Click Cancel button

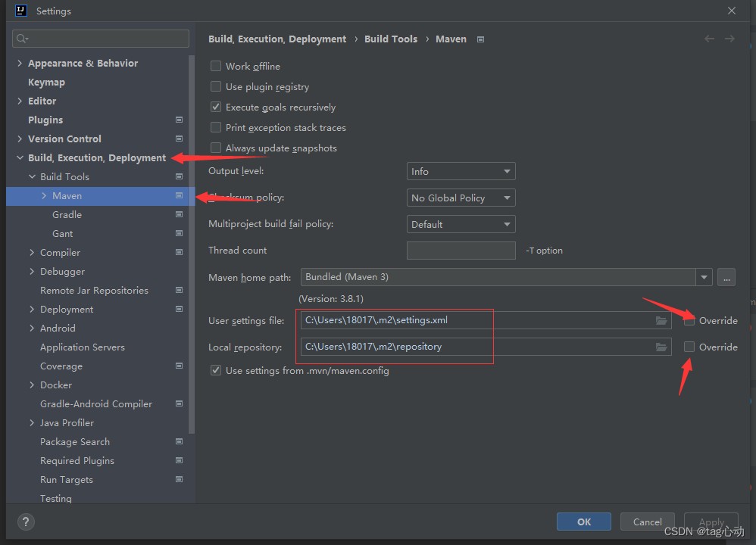pos(647,522)
